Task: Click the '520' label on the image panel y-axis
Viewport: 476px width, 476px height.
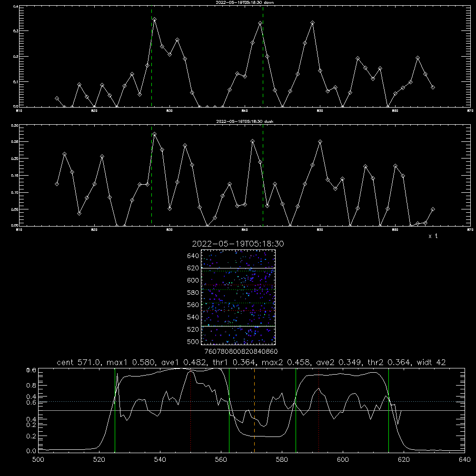Action: pos(193,329)
